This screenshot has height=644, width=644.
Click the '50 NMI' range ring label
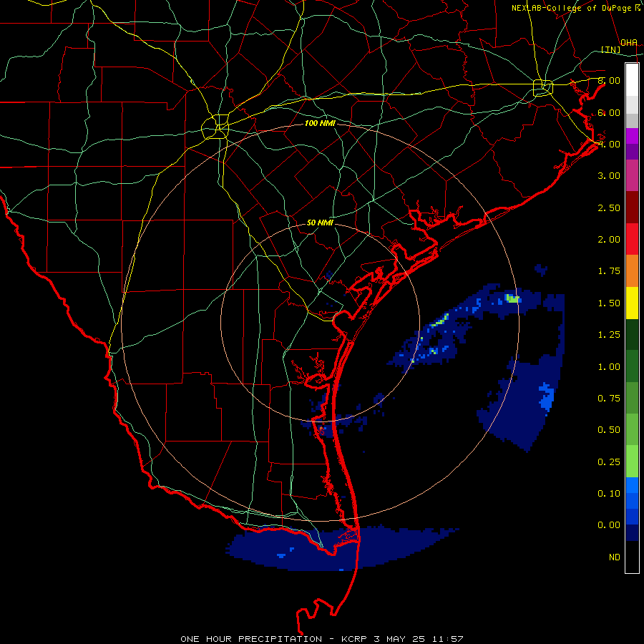click(320, 223)
